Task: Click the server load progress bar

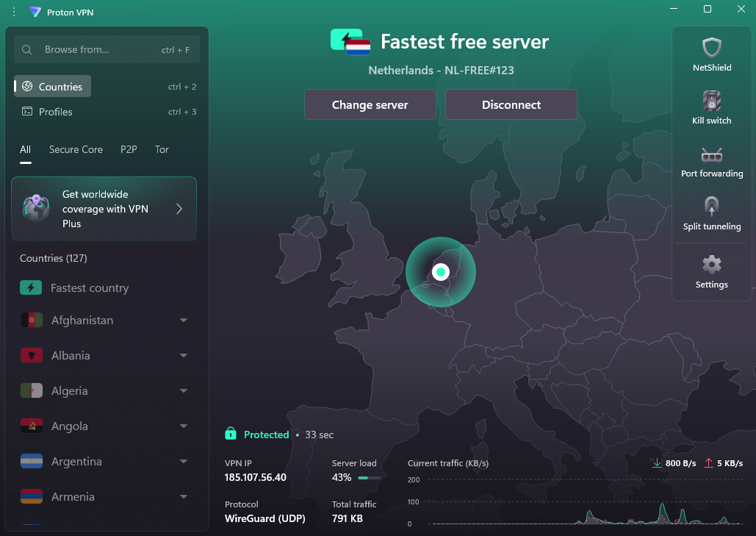Action: pyautogui.click(x=369, y=478)
